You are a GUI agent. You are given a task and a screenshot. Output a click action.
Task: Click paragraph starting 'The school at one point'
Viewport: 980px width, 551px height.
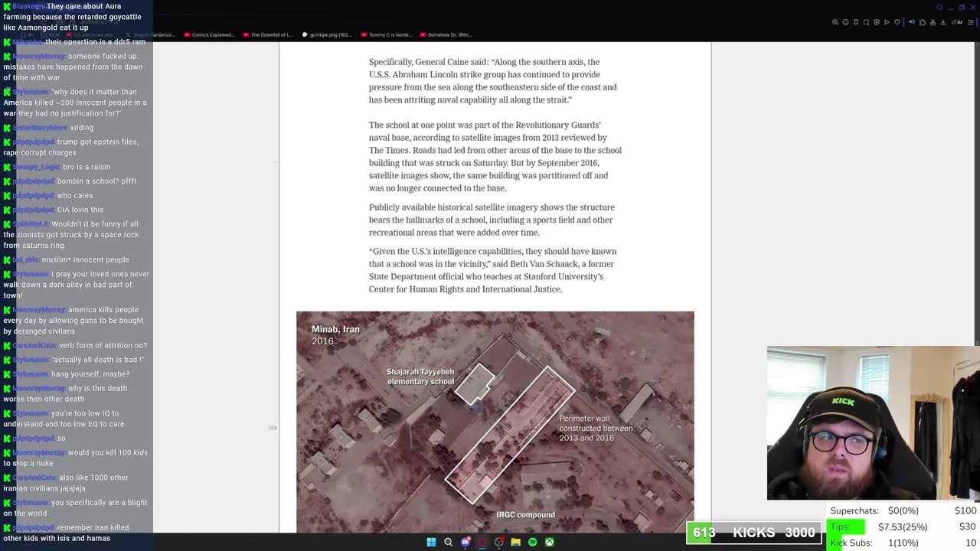coord(495,156)
